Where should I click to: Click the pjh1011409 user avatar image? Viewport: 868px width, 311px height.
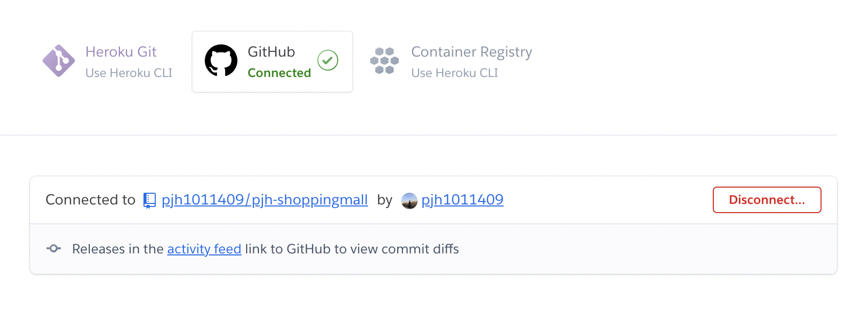click(x=409, y=200)
